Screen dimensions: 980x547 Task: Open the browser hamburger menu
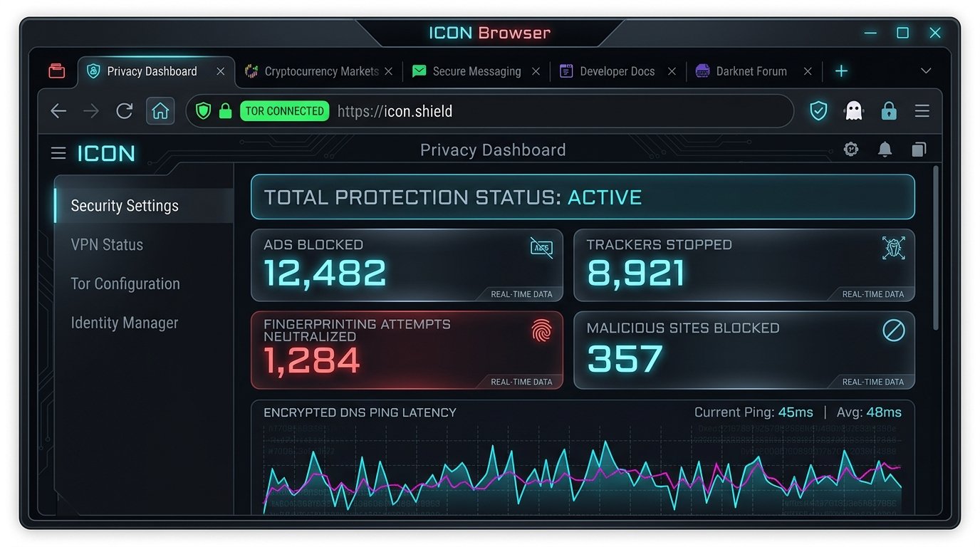click(x=922, y=111)
